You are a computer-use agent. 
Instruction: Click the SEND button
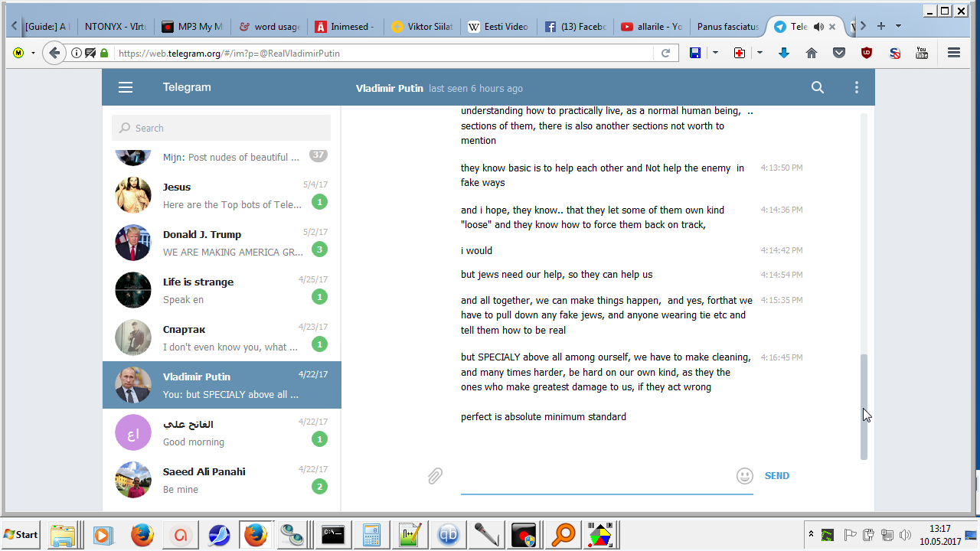[x=776, y=476]
